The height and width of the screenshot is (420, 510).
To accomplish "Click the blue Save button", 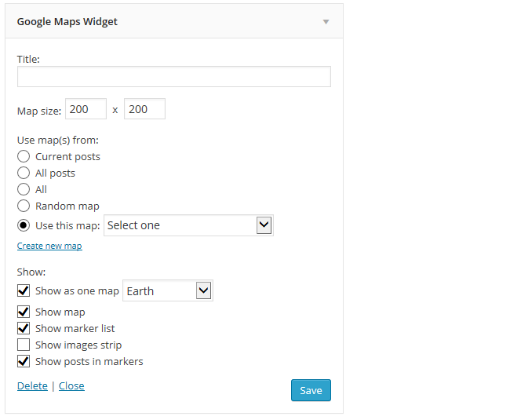I will click(311, 390).
